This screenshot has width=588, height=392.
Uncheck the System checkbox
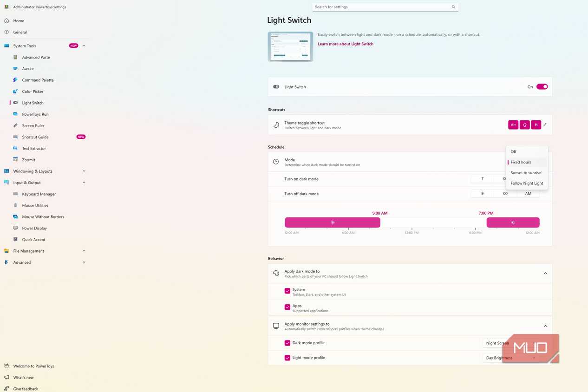tap(287, 291)
